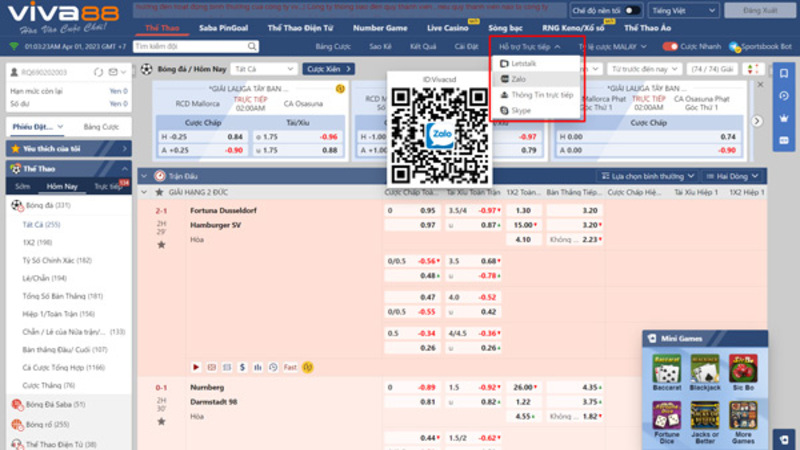Click the Letstalk support option
The height and width of the screenshot is (450, 800).
pyautogui.click(x=523, y=63)
